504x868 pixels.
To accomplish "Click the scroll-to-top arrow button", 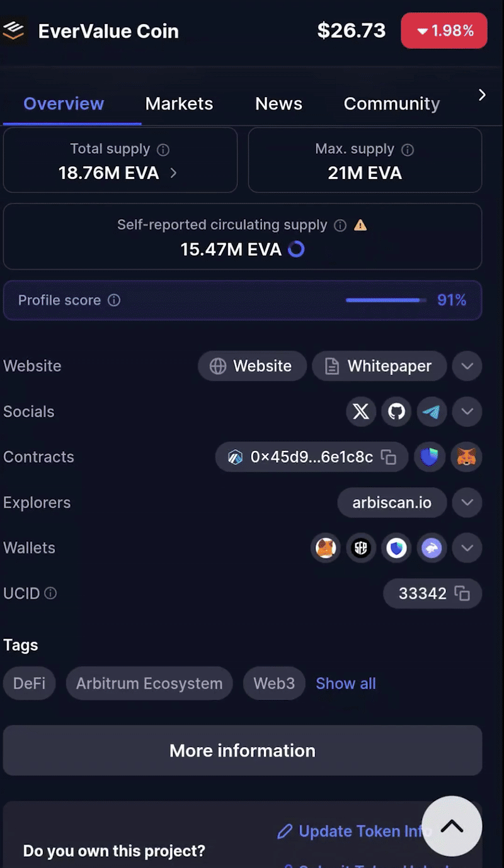I will [452, 826].
